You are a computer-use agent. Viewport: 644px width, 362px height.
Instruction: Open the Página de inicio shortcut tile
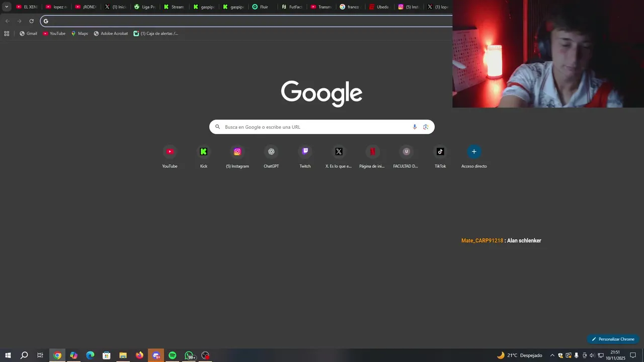click(372, 156)
